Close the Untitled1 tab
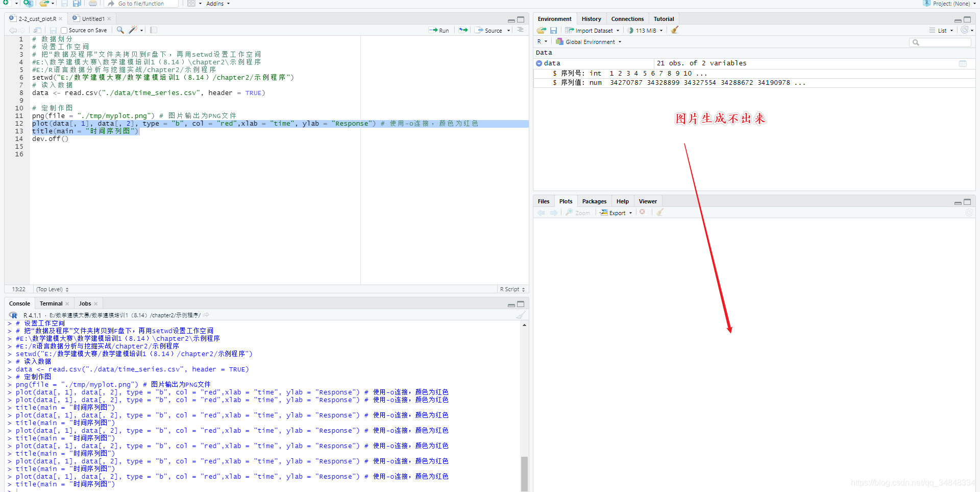The width and height of the screenshot is (980, 492). point(109,19)
